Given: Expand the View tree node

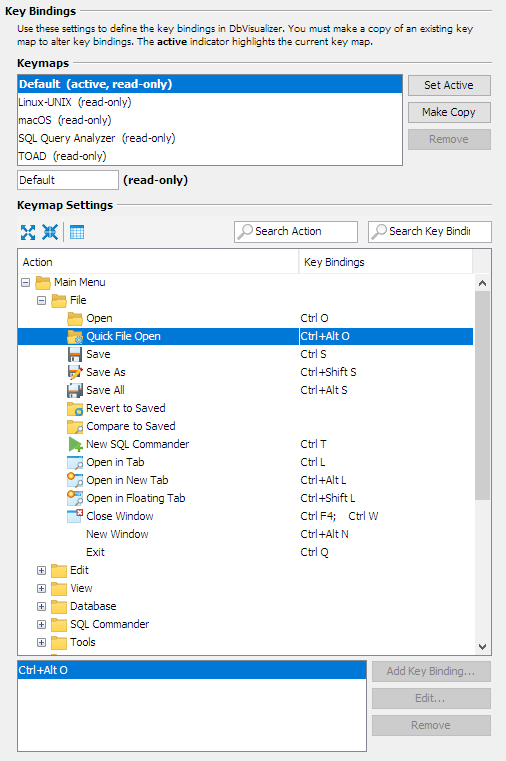Looking at the screenshot, I should point(42,588).
